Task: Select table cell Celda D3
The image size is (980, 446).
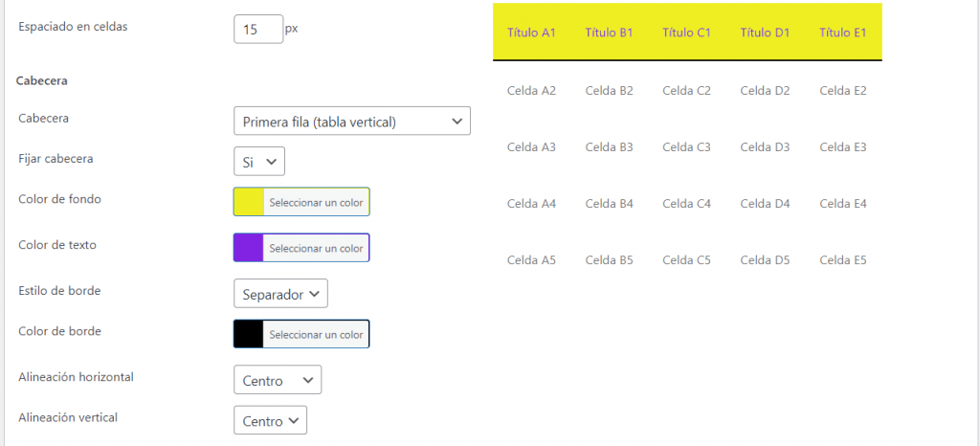Action: tap(765, 147)
